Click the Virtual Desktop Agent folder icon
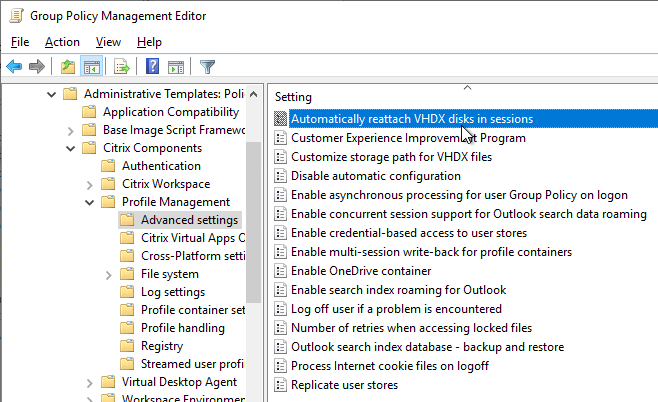This screenshot has width=658, height=402. point(108,381)
